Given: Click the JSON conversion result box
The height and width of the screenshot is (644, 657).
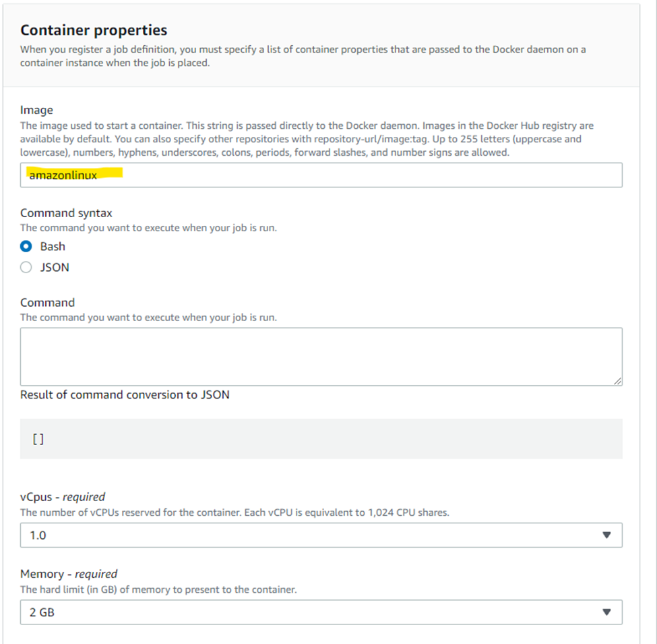Looking at the screenshot, I should click(x=321, y=439).
